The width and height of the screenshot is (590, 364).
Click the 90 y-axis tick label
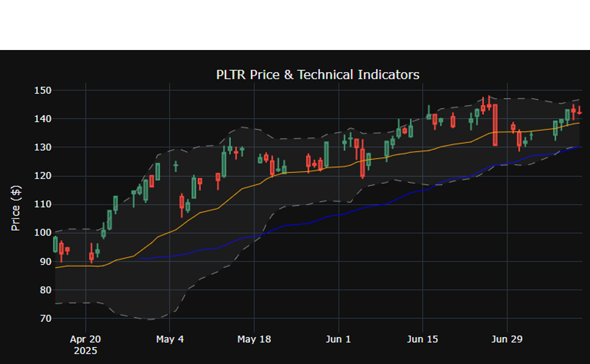pos(45,261)
